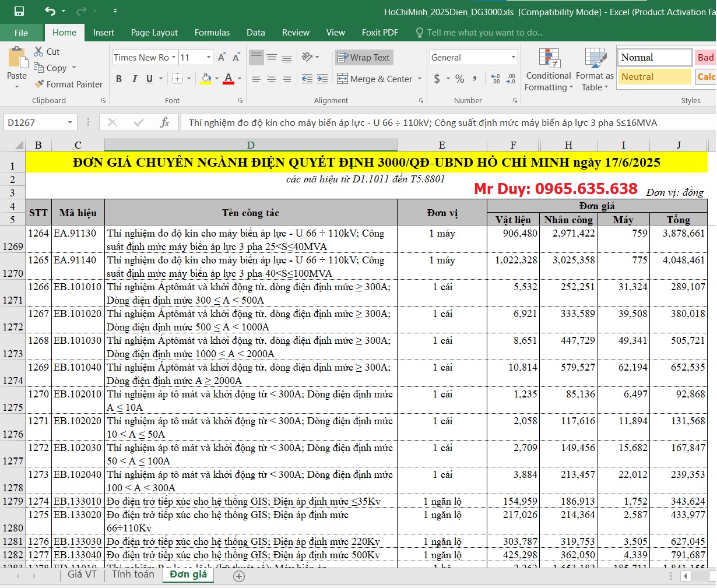Enable Wrap Text for the cell
717x588 pixels.
pos(364,58)
